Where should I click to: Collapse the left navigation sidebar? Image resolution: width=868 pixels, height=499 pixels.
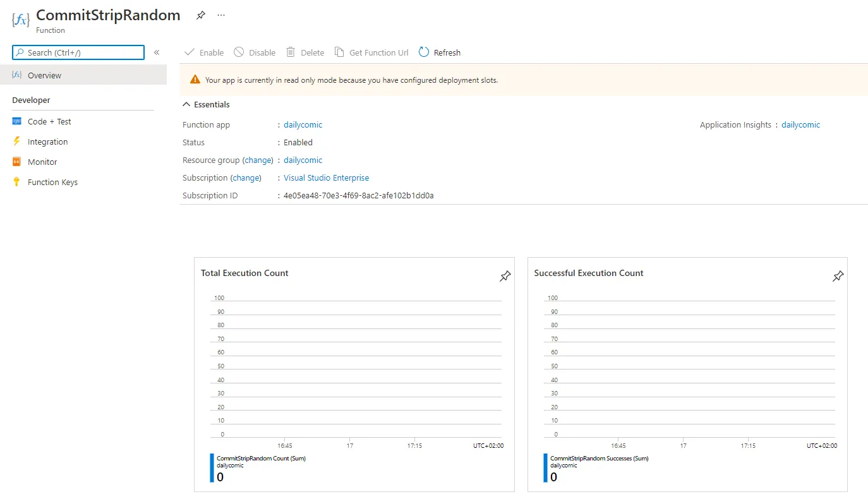click(157, 52)
